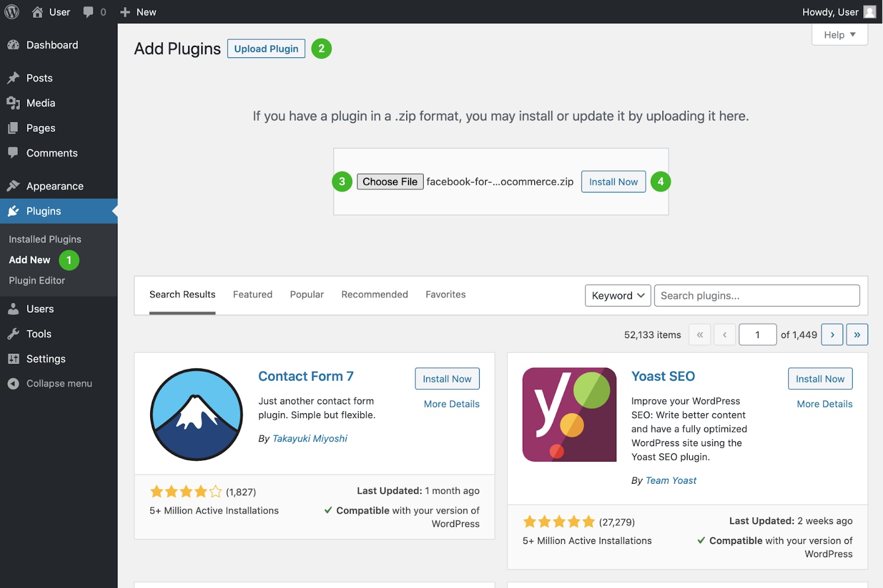883x588 pixels.
Task: Switch to the Popular tab
Action: [x=307, y=295]
